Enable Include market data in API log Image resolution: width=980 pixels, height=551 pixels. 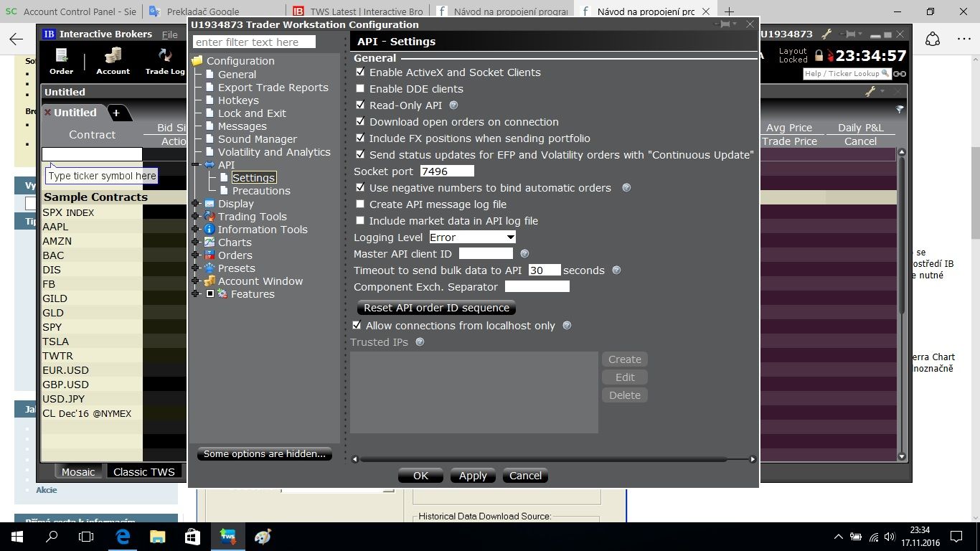pos(360,221)
